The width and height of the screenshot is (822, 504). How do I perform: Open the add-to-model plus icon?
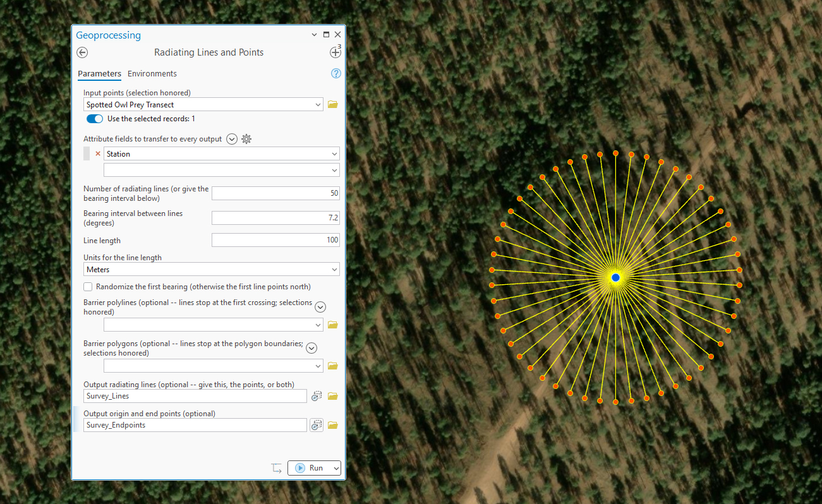335,53
